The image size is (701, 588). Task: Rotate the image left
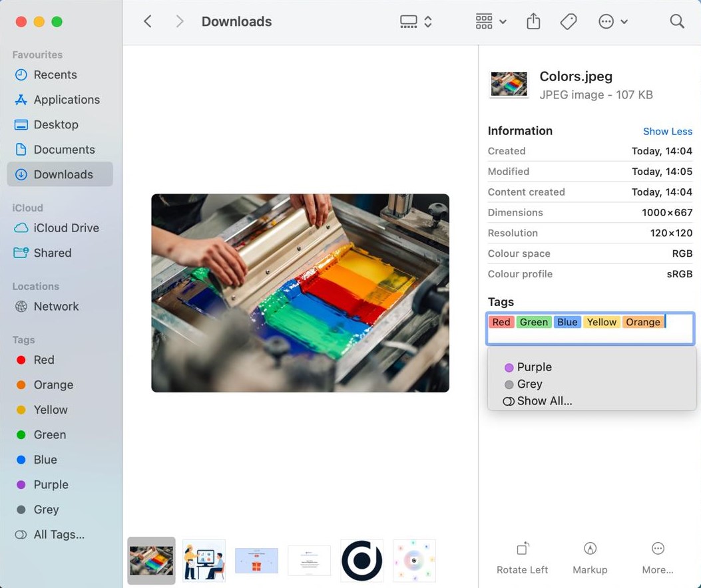pyautogui.click(x=523, y=557)
